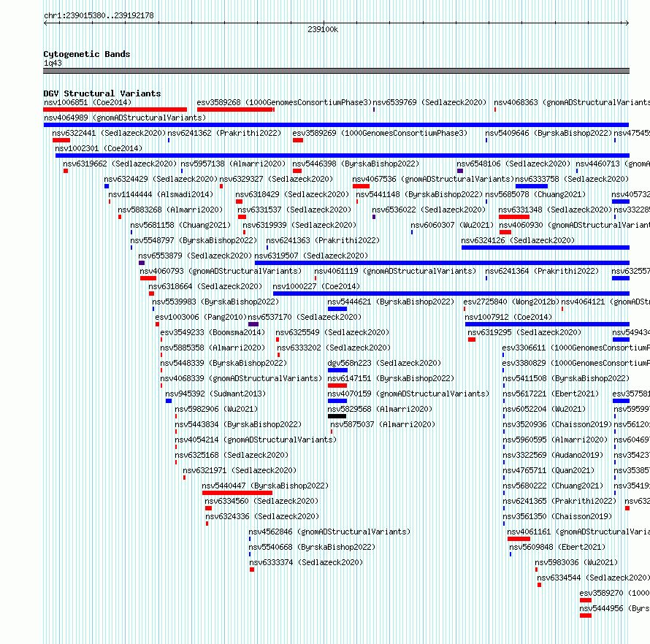This screenshot has width=650, height=644.
Task: Select the blue bar of nsv6324126
Action: coord(545,248)
